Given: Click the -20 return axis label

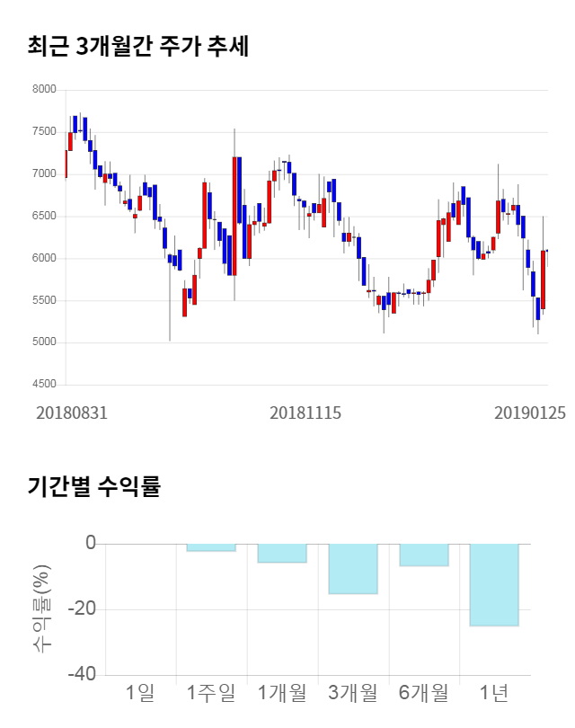Looking at the screenshot, I should click(x=83, y=609).
